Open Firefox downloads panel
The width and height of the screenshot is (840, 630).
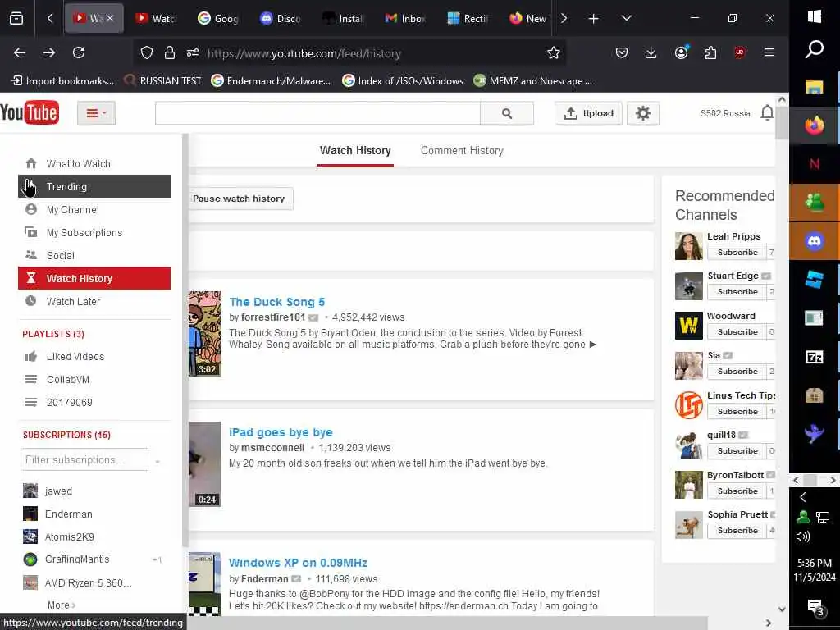(x=651, y=52)
